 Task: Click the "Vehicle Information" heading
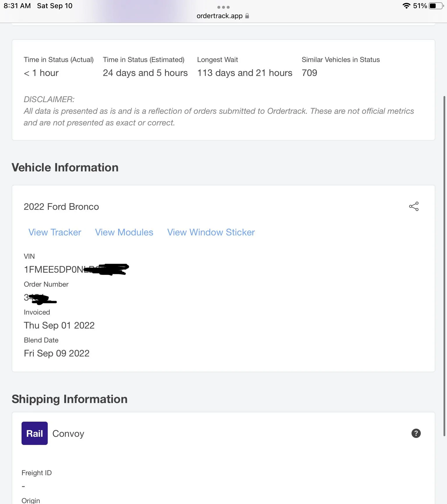(65, 168)
